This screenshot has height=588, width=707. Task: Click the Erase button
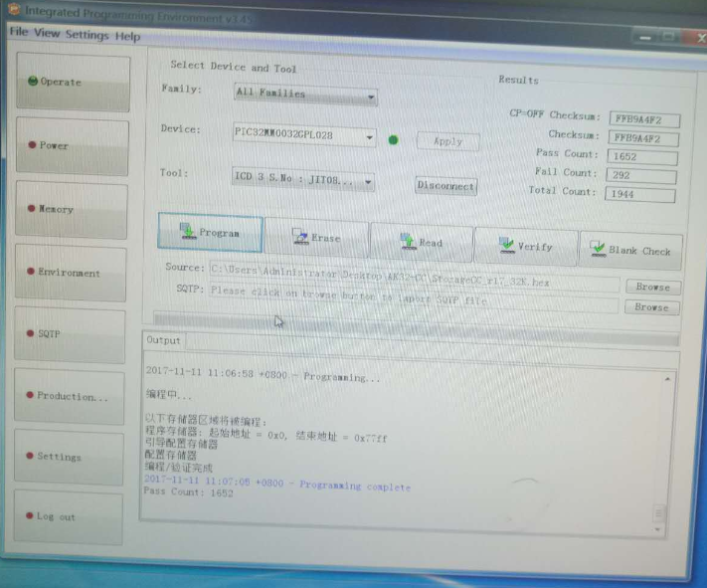[x=316, y=238]
